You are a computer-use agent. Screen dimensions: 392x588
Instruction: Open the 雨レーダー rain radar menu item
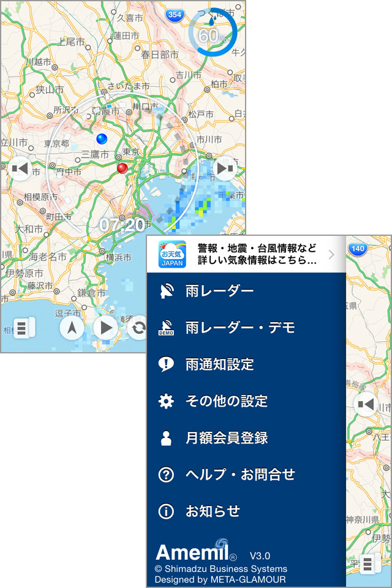point(219,291)
